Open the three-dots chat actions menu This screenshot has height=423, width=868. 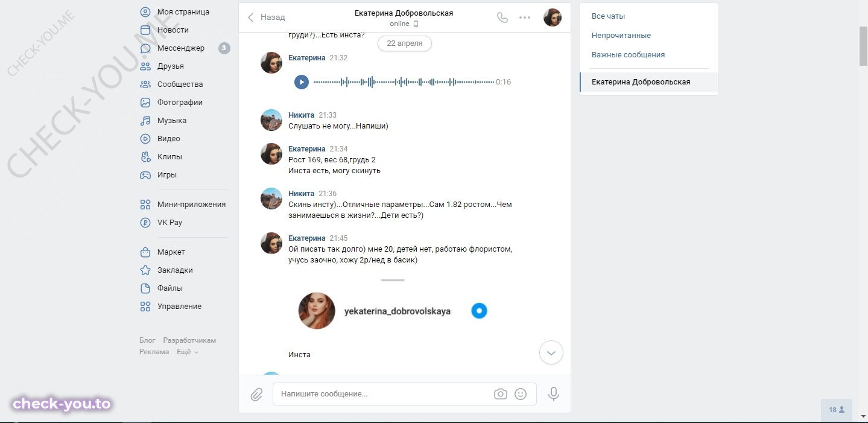(x=525, y=17)
